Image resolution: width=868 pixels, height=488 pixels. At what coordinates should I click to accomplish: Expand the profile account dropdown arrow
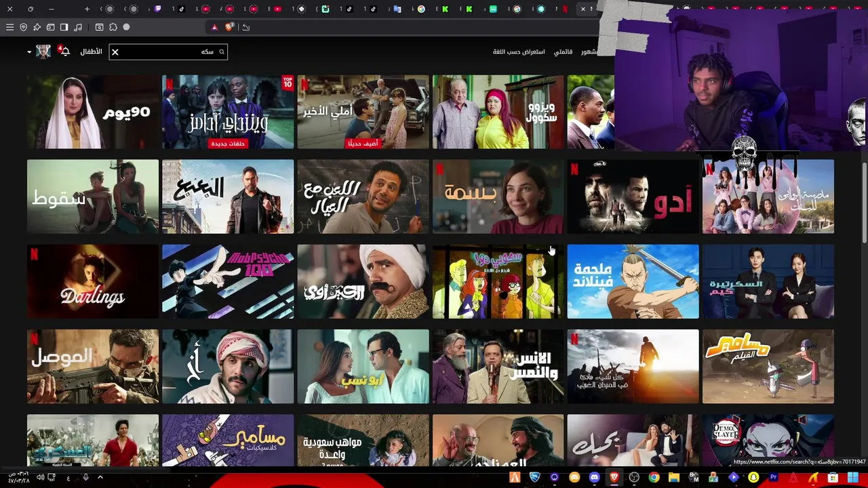click(29, 52)
